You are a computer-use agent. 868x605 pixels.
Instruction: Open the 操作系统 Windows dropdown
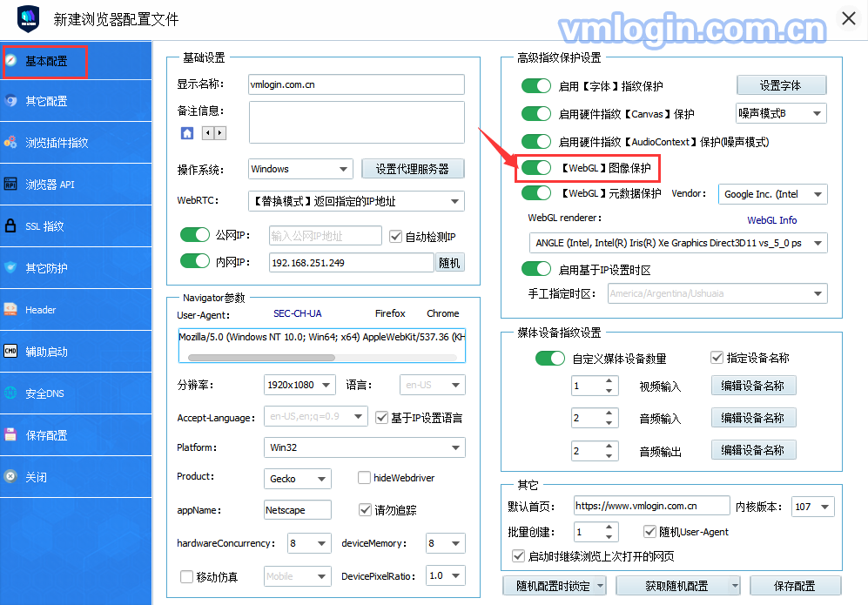[x=300, y=169]
